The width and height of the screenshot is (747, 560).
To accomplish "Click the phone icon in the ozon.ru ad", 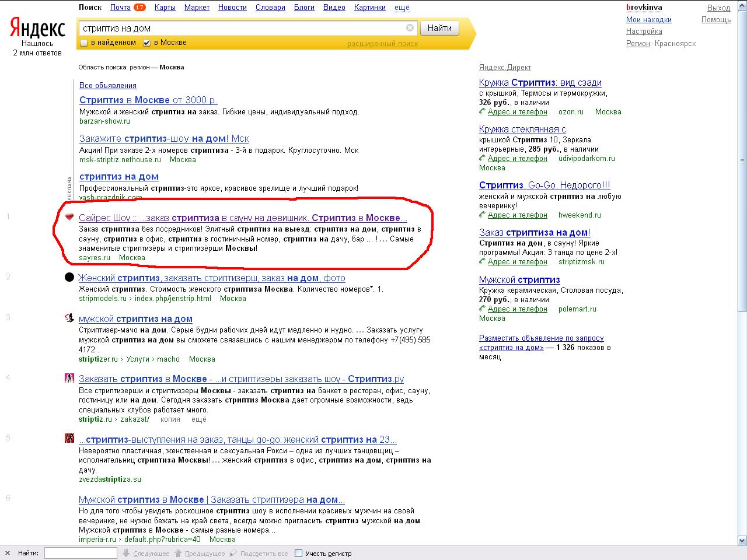I will click(x=482, y=111).
